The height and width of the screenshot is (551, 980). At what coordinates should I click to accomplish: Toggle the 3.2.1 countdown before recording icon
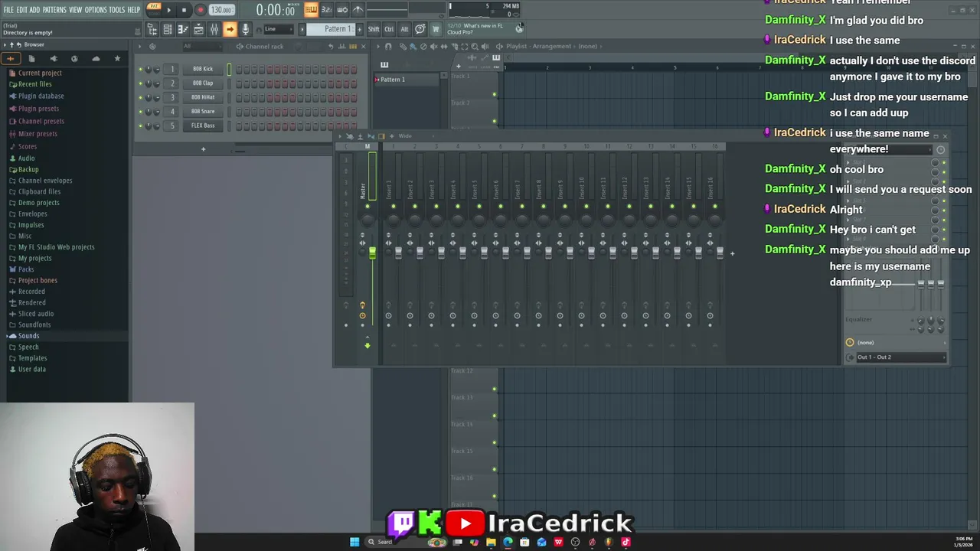[327, 10]
